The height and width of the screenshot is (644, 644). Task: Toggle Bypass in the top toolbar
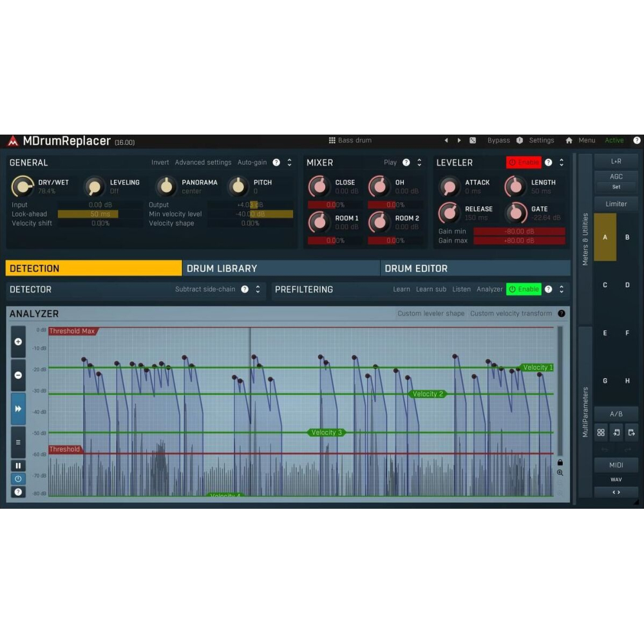pyautogui.click(x=498, y=140)
